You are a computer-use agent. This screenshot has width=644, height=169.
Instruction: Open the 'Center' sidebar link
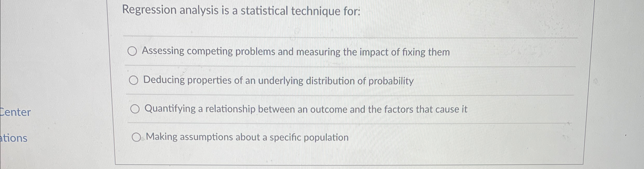14,113
